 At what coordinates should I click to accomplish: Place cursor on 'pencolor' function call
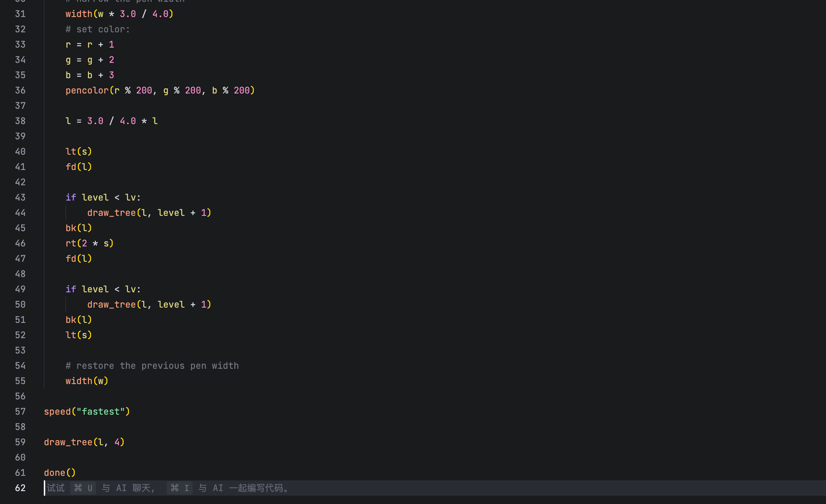[87, 90]
